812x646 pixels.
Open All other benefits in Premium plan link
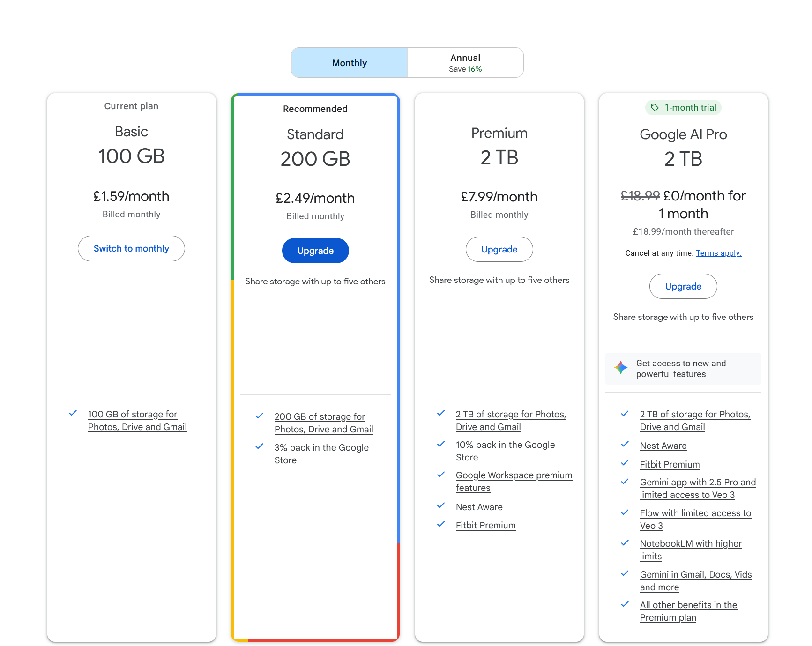click(x=688, y=611)
